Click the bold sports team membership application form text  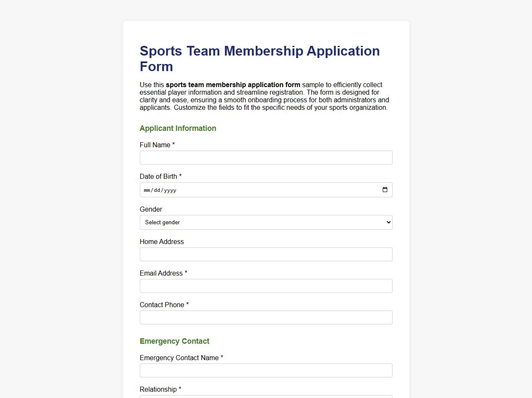[x=233, y=85]
